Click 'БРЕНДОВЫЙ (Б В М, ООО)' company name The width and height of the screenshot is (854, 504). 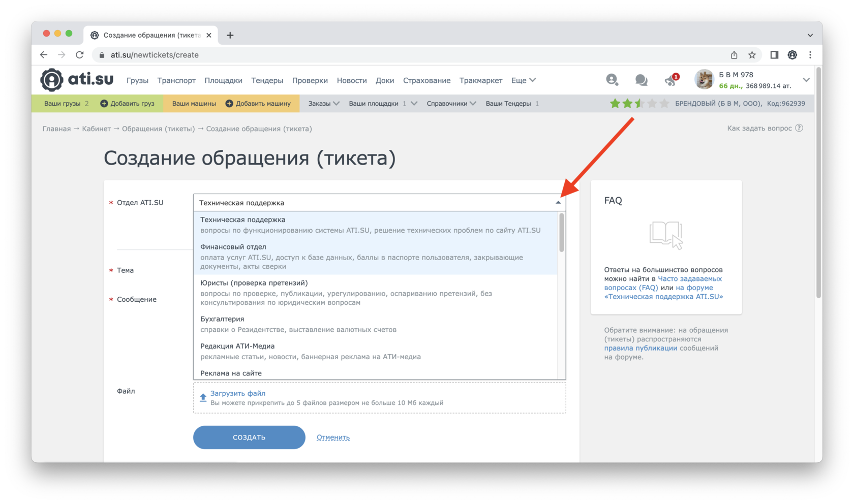pyautogui.click(x=718, y=104)
